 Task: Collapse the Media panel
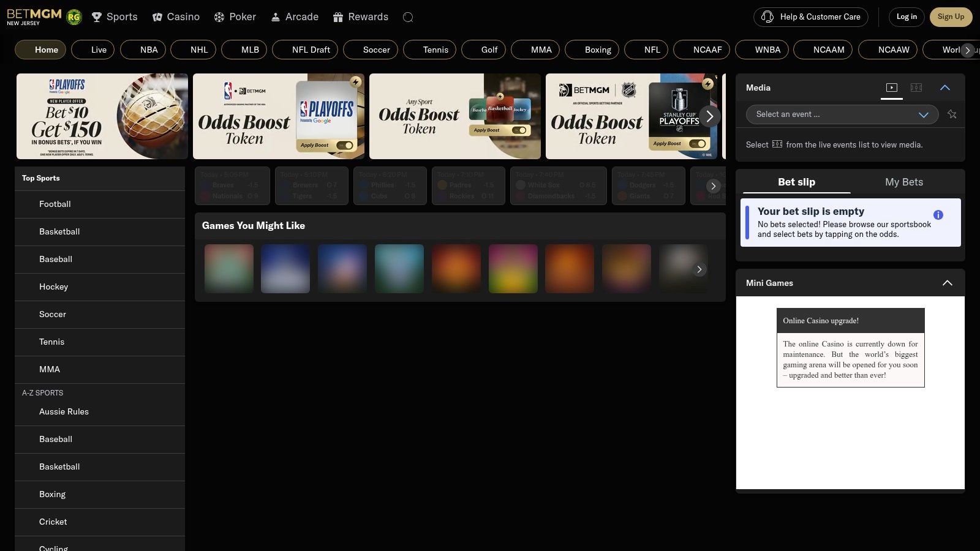click(x=944, y=88)
